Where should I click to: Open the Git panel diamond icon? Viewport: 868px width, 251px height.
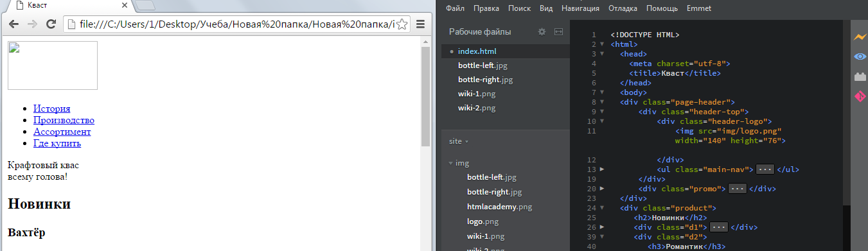[x=860, y=96]
